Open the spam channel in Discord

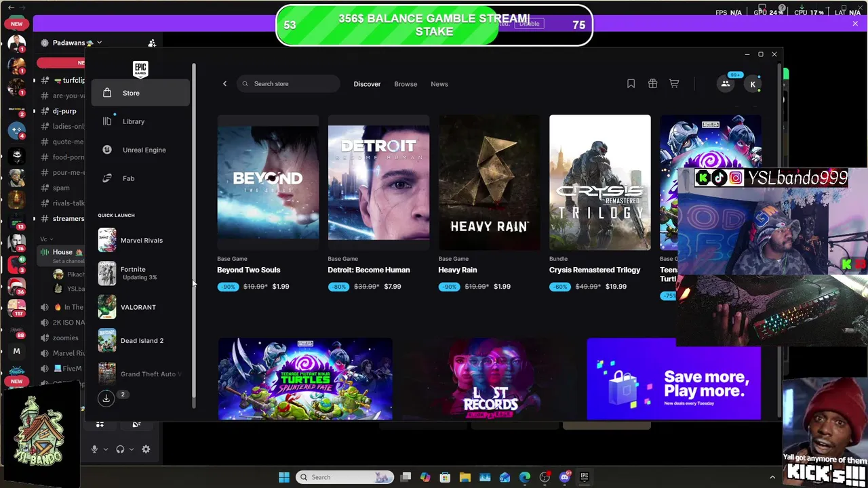61,188
